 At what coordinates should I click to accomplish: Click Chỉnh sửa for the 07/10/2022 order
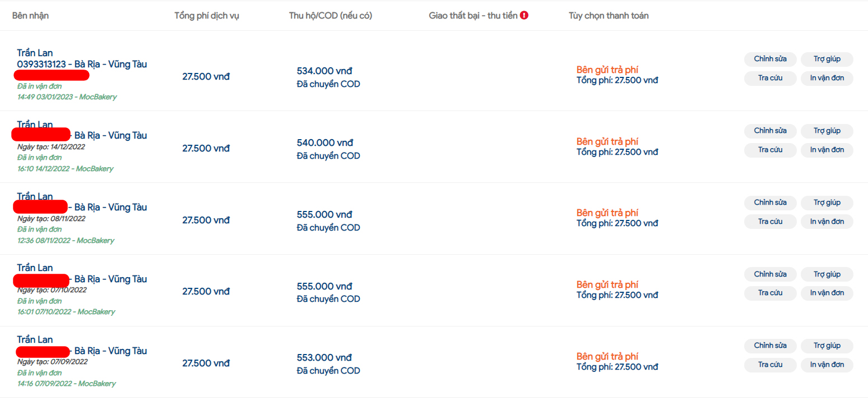coord(770,274)
